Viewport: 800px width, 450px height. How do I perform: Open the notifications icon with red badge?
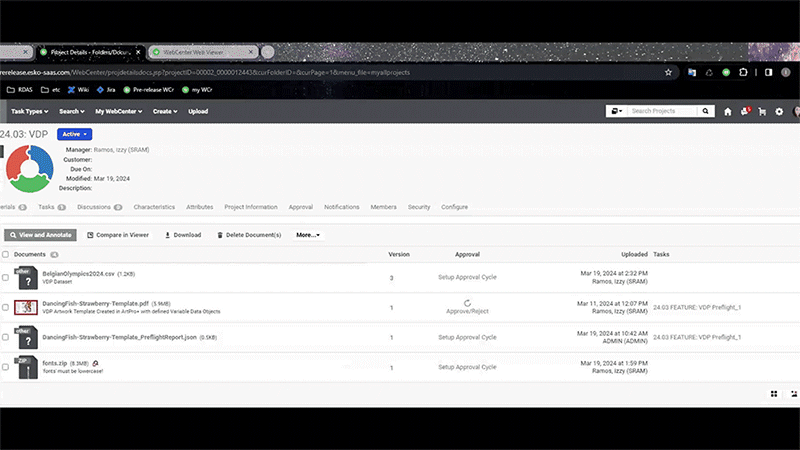(x=745, y=111)
